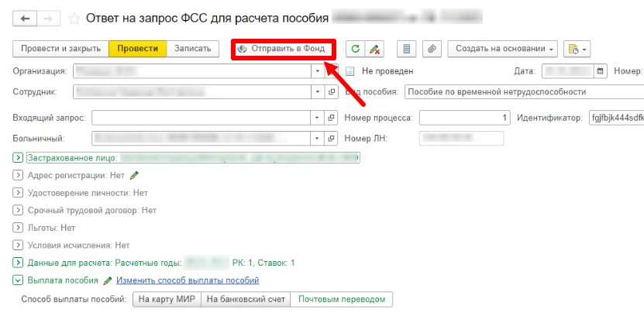Edit Адрес регистрации with pencil icon
Viewport: 644px width, 313px height.
pos(134,175)
